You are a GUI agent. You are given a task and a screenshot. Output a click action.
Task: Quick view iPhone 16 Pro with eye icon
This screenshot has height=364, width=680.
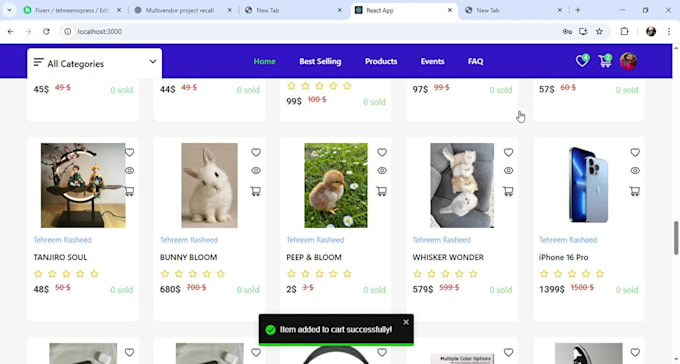(635, 171)
